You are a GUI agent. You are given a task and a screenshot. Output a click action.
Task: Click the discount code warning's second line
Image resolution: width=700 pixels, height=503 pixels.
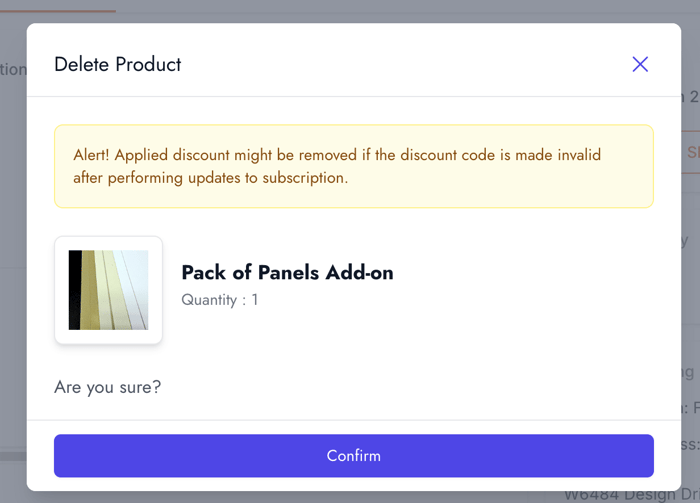(x=210, y=178)
